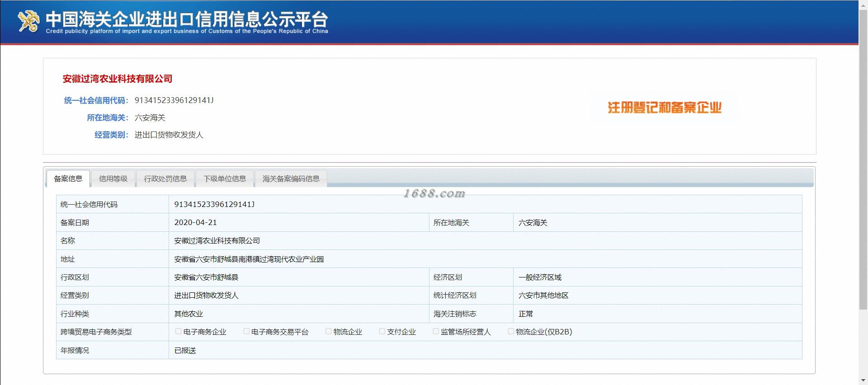Click the red company name heading
This screenshot has height=385, width=868.
[x=118, y=79]
